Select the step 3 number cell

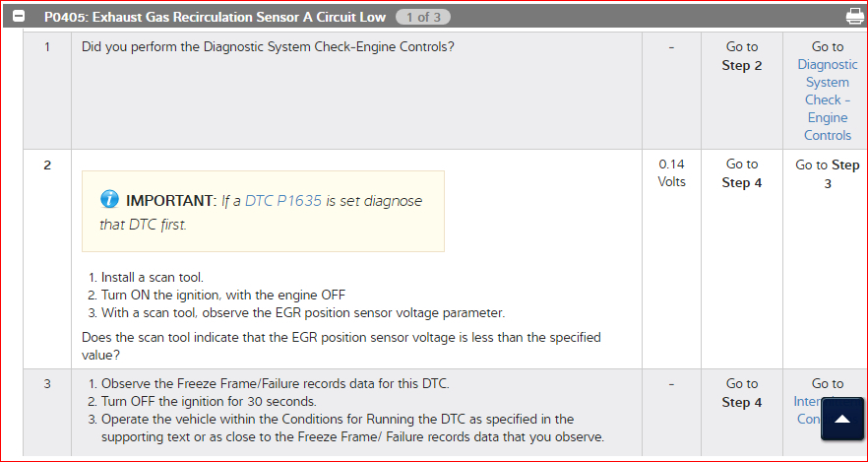pos(47,384)
